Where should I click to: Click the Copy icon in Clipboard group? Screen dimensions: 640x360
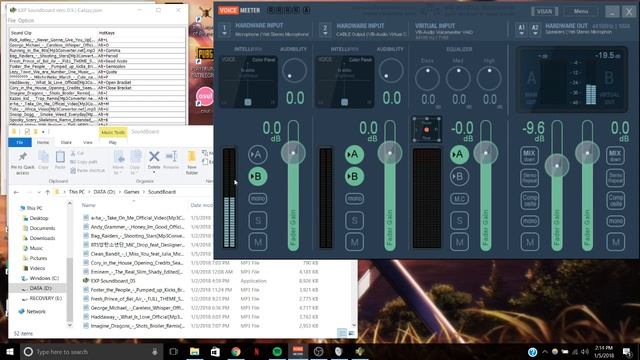pyautogui.click(x=43, y=160)
